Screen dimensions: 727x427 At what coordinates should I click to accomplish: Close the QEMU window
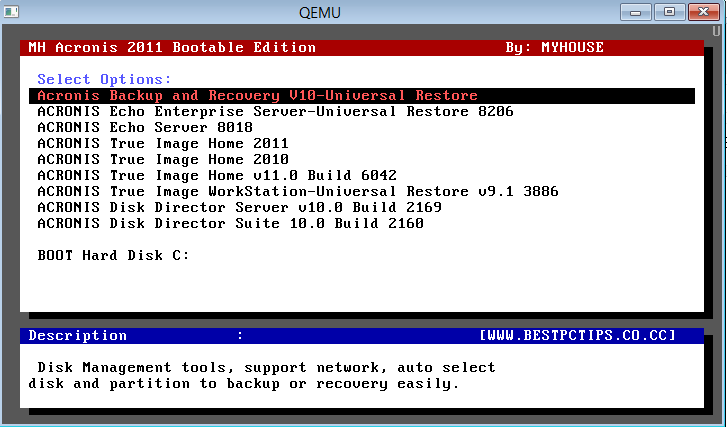click(703, 12)
